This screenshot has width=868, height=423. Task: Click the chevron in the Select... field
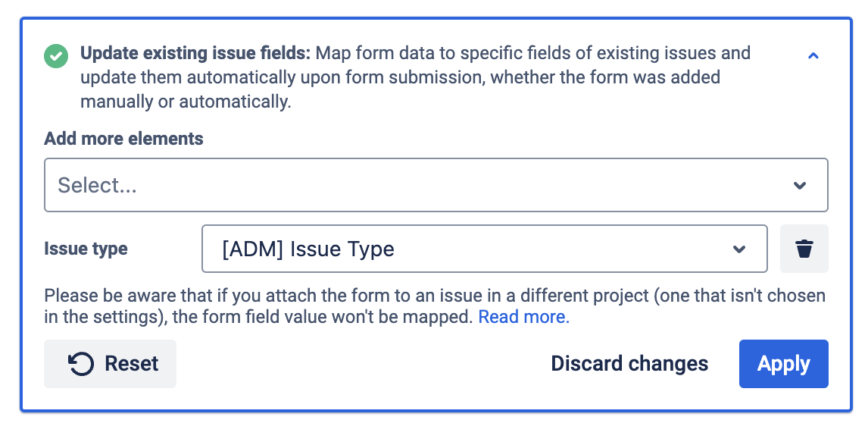(800, 186)
